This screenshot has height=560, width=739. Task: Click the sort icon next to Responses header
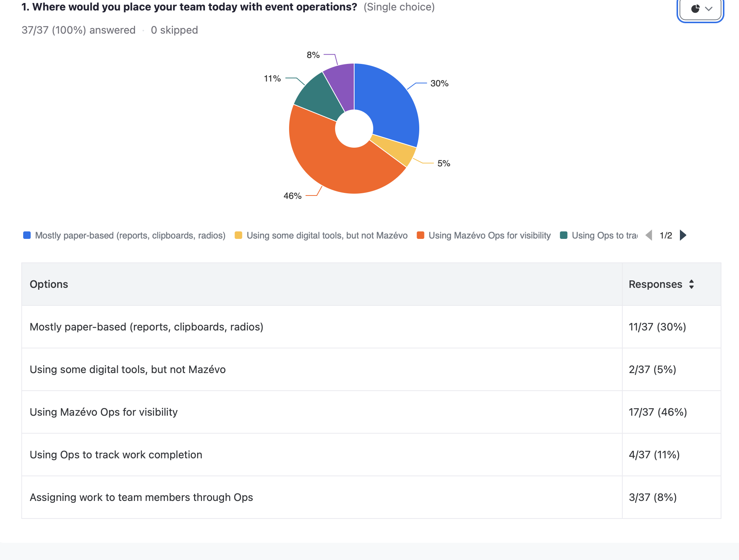tap(692, 284)
